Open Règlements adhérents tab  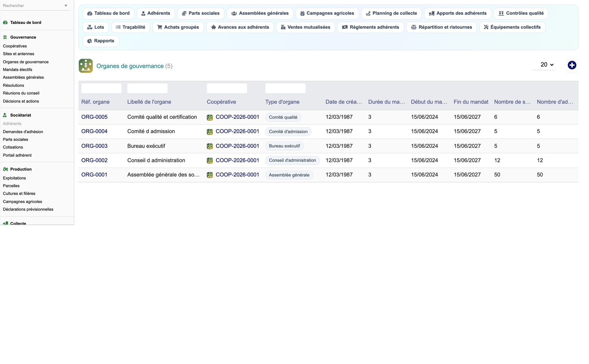(371, 27)
